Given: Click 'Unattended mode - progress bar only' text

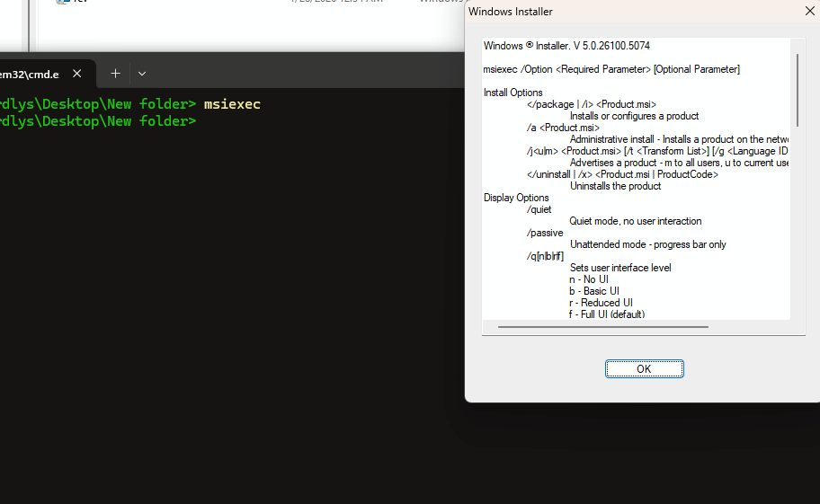Looking at the screenshot, I should 648,244.
